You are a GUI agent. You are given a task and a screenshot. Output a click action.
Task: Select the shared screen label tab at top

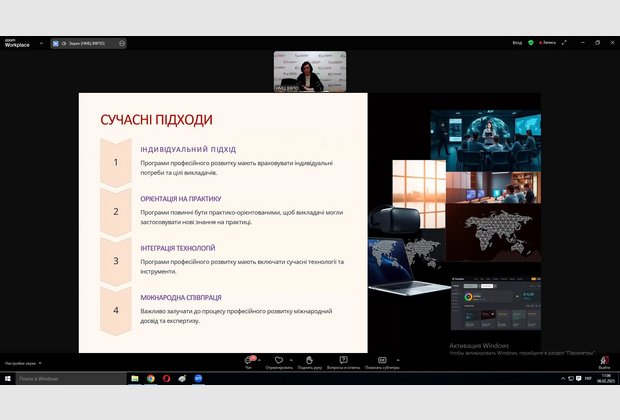pyautogui.click(x=83, y=43)
